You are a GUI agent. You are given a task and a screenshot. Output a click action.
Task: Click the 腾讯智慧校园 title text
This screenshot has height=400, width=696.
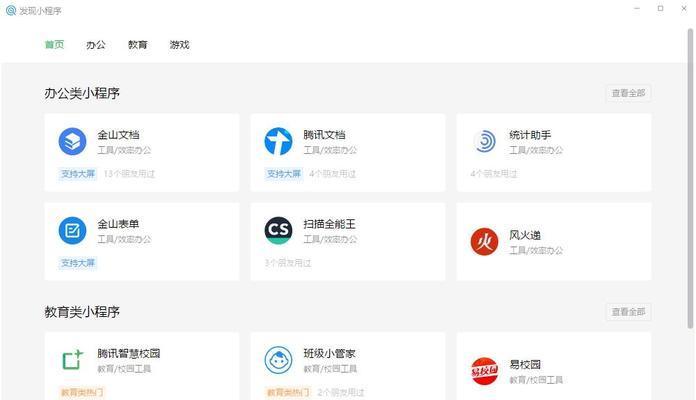(x=129, y=353)
